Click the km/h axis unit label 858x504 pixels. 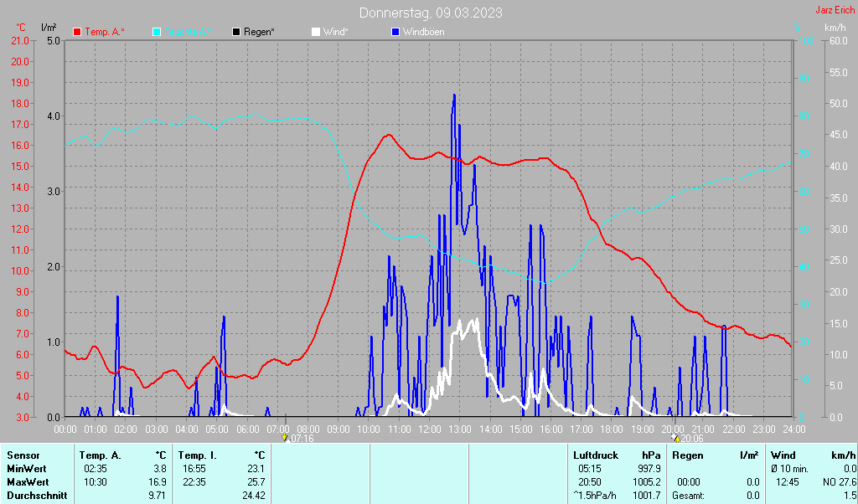pyautogui.click(x=835, y=28)
